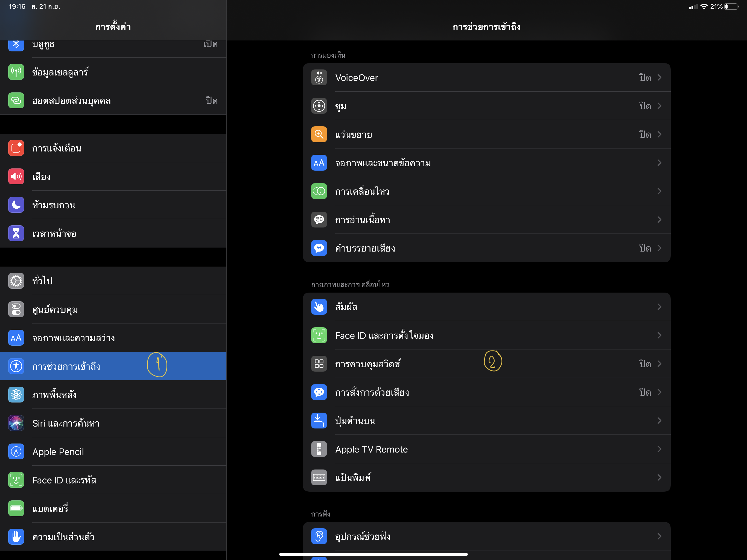The image size is (747, 560).
Task: Tap the Touch hand pointer icon
Action: pos(319,307)
